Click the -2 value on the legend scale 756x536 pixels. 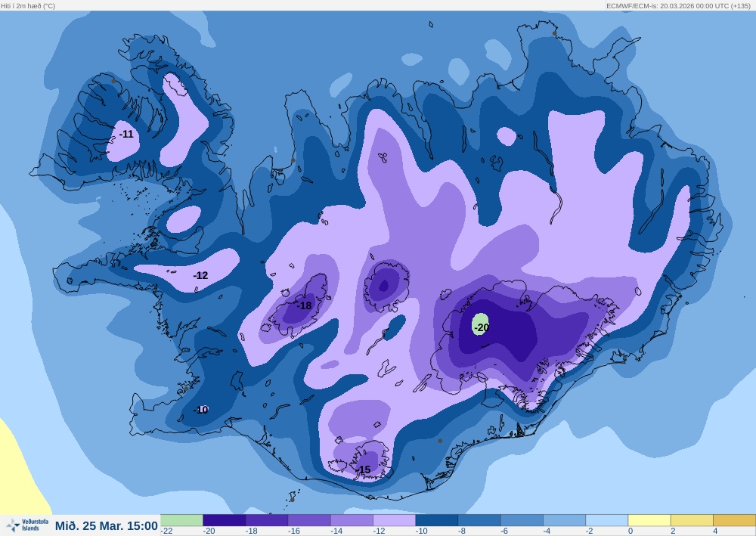589,531
